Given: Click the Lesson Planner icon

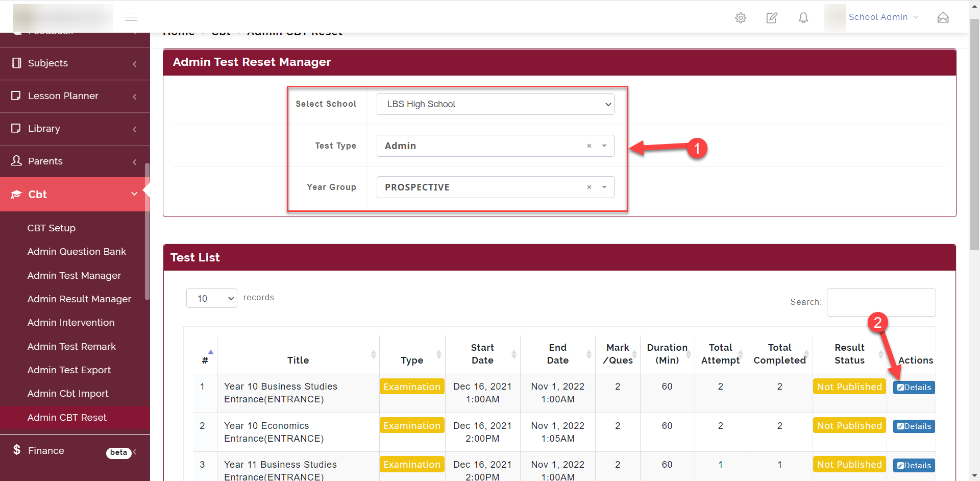Looking at the screenshot, I should point(16,95).
